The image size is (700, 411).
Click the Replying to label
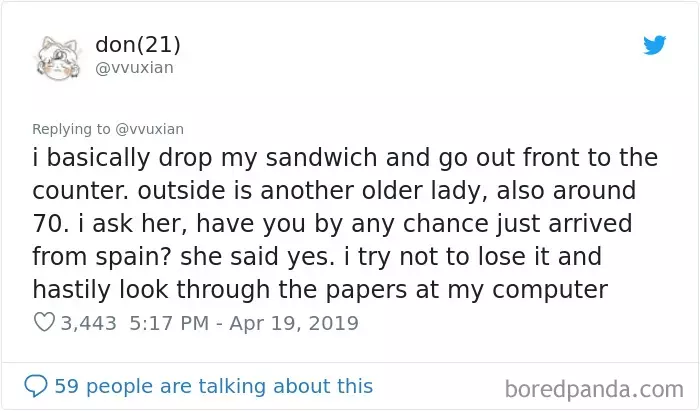point(71,129)
